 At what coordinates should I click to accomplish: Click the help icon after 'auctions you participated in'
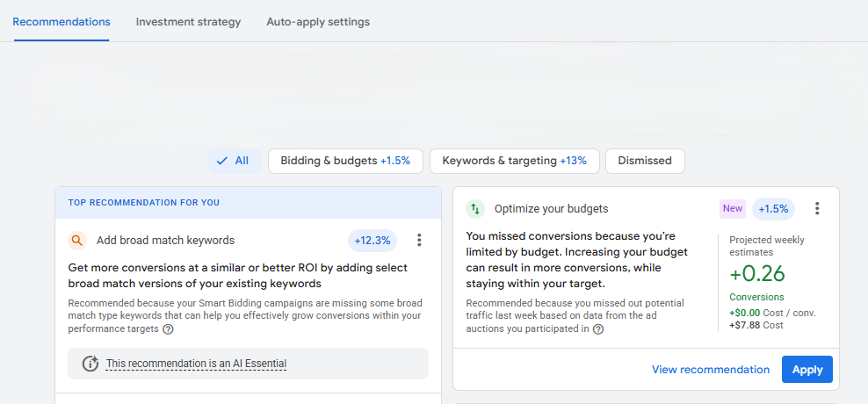coord(598,329)
